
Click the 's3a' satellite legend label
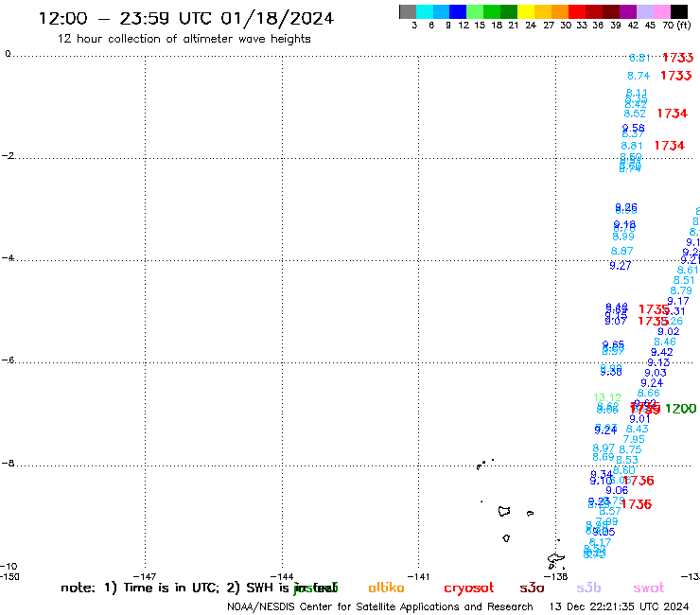(x=532, y=588)
